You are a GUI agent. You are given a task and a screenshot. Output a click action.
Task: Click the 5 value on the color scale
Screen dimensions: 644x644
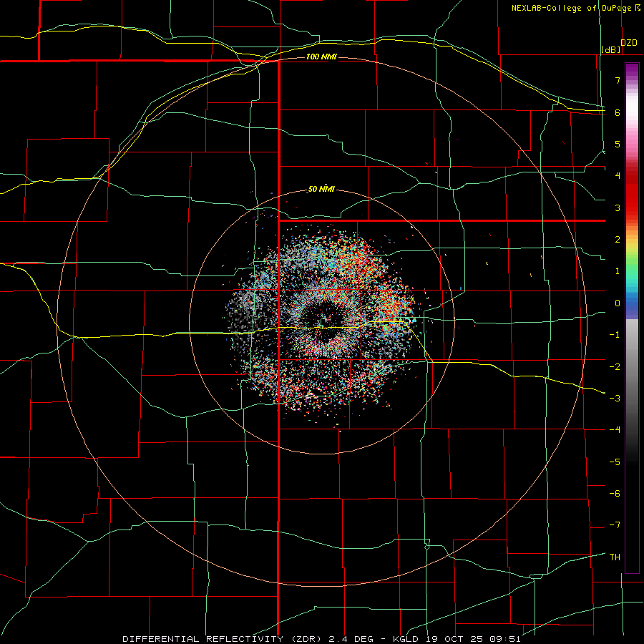point(618,144)
